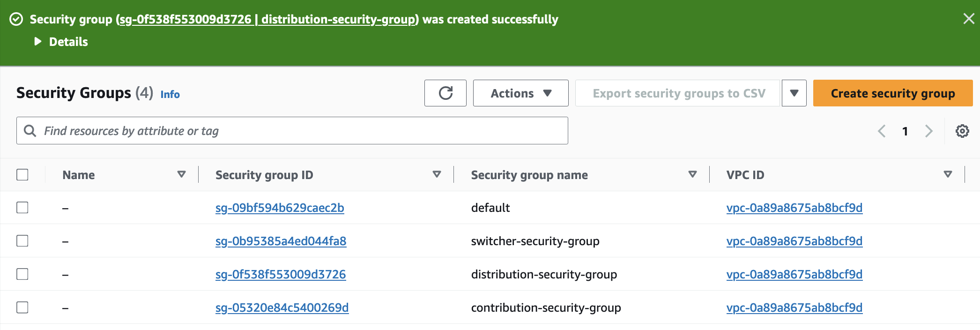Screen dimensions: 980x330
Task: Check the default security group row
Action: pos(22,208)
